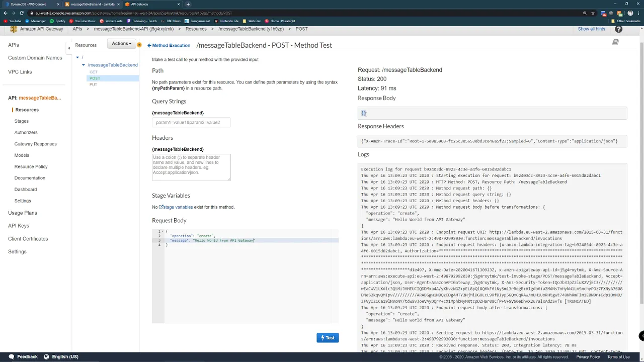Open Gateway Responses

click(36, 144)
